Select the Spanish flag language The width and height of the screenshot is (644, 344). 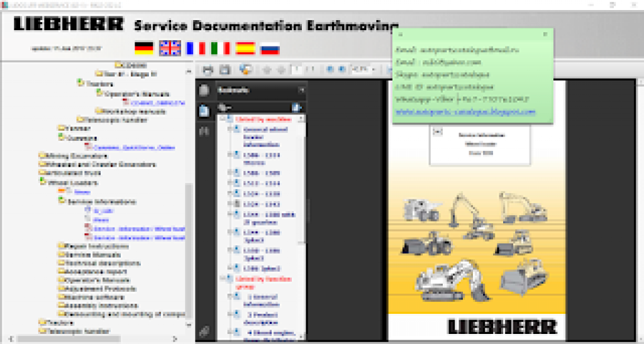245,48
